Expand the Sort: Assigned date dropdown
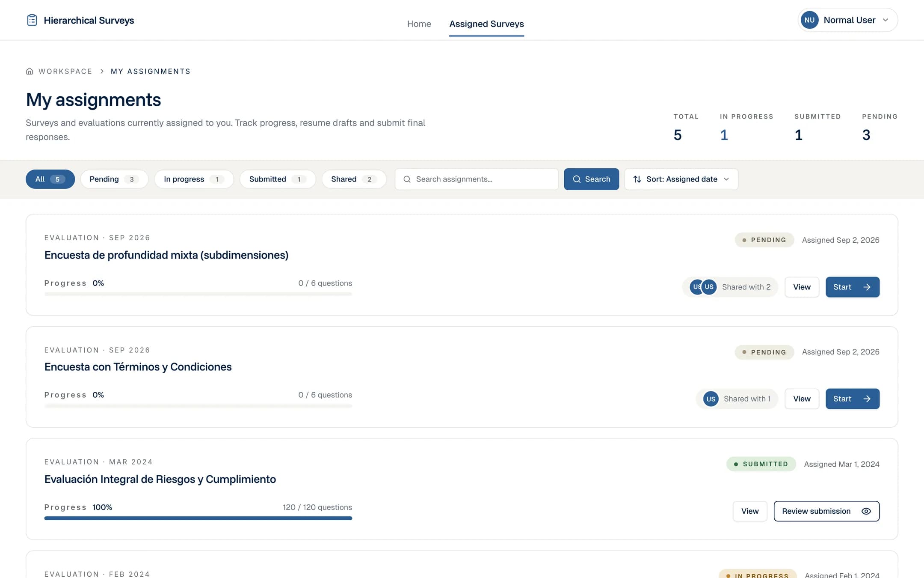Screen dimensions: 924x578 click(x=681, y=179)
